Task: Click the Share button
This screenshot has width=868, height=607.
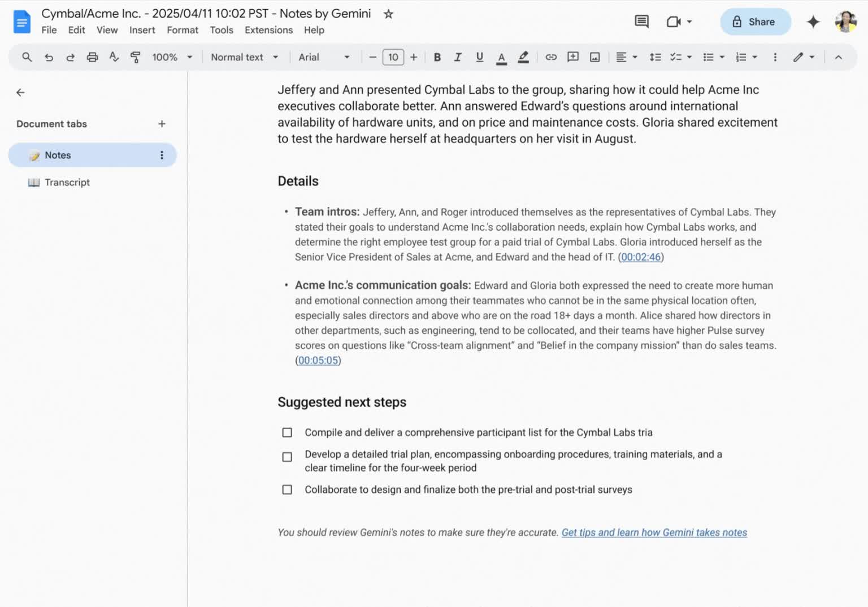Action: [755, 22]
